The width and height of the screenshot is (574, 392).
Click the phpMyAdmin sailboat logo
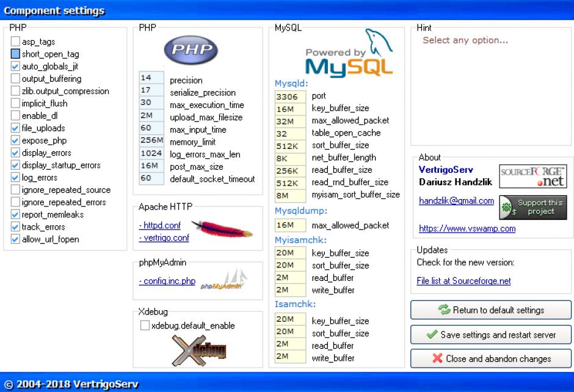(x=224, y=279)
